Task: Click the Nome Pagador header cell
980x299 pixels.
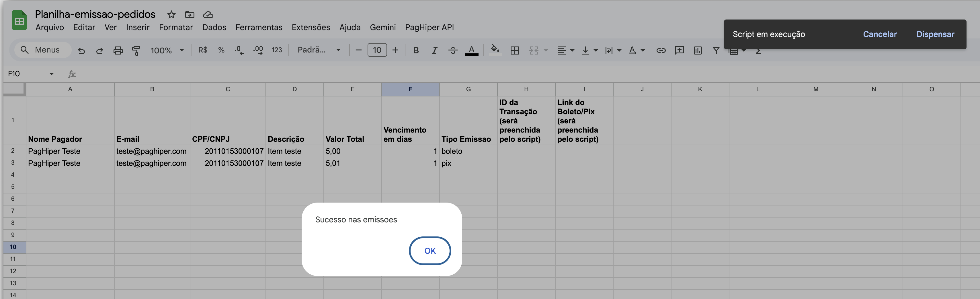Action: click(x=70, y=120)
